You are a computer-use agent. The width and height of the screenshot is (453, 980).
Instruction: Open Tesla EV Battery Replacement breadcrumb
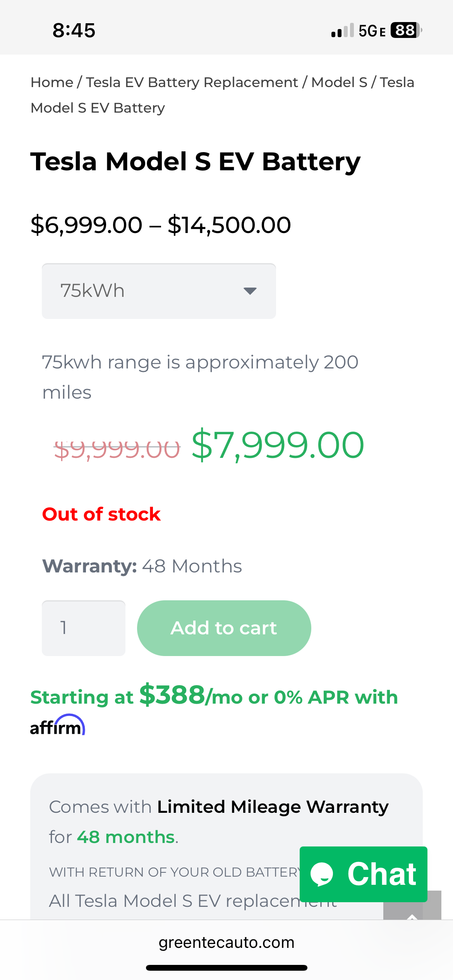coord(192,82)
